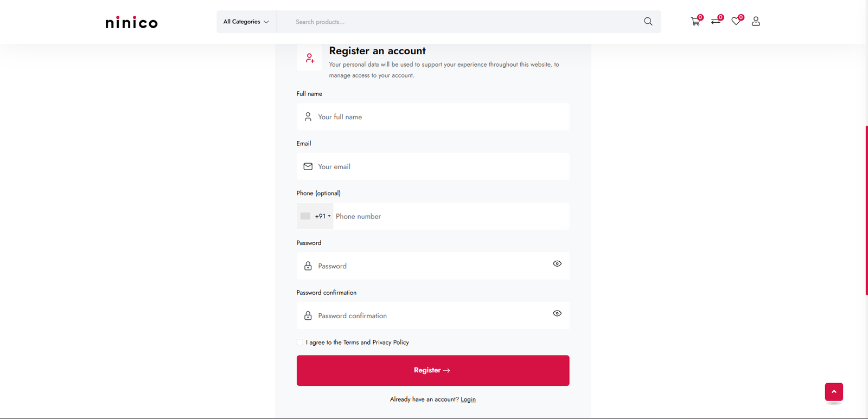Click the add-user icon beside the heading
This screenshot has height=419, width=868.
coord(310,58)
